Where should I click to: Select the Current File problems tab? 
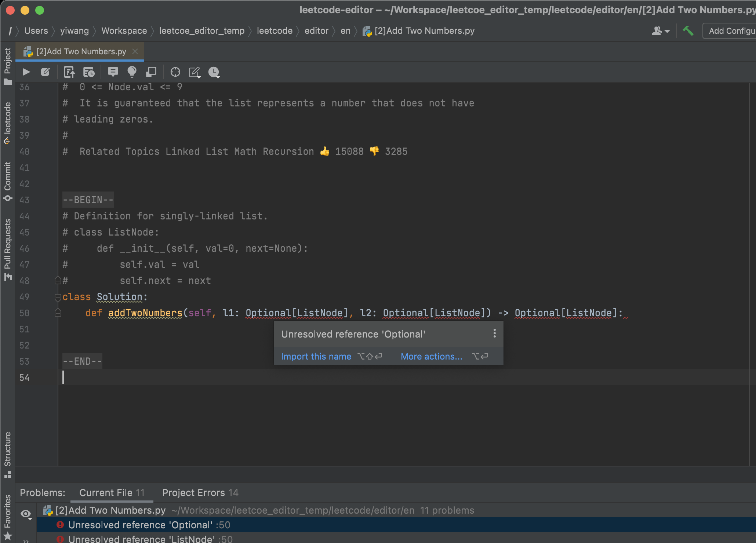click(x=112, y=493)
